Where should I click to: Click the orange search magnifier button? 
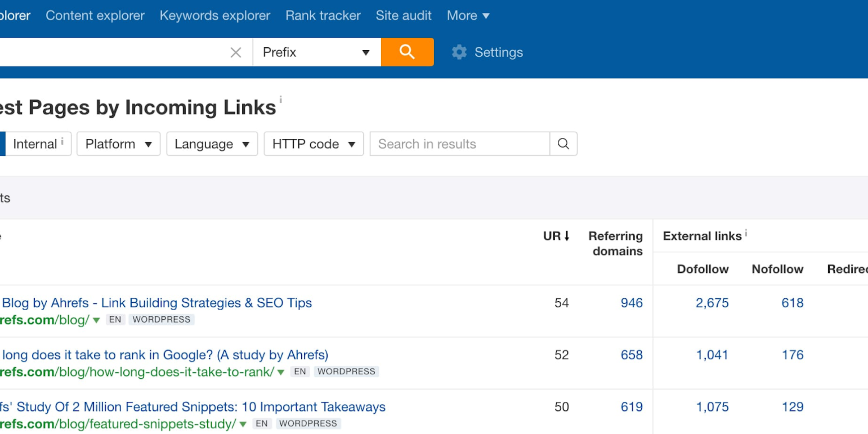[407, 52]
